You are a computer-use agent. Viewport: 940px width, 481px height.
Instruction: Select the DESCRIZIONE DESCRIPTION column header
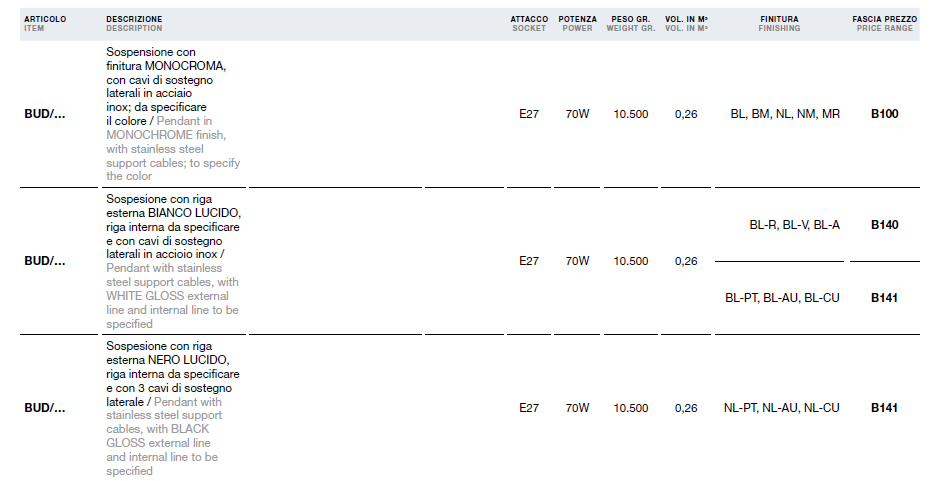pos(134,23)
